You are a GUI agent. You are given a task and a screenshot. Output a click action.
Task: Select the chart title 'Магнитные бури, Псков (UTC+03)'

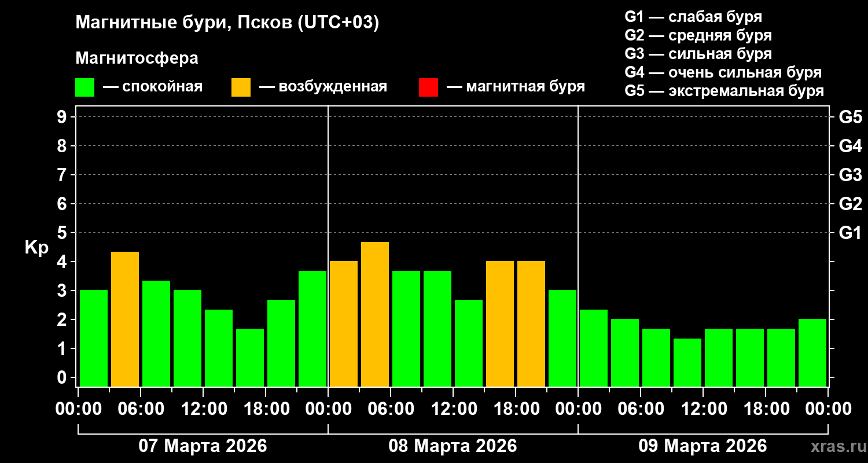(x=227, y=23)
